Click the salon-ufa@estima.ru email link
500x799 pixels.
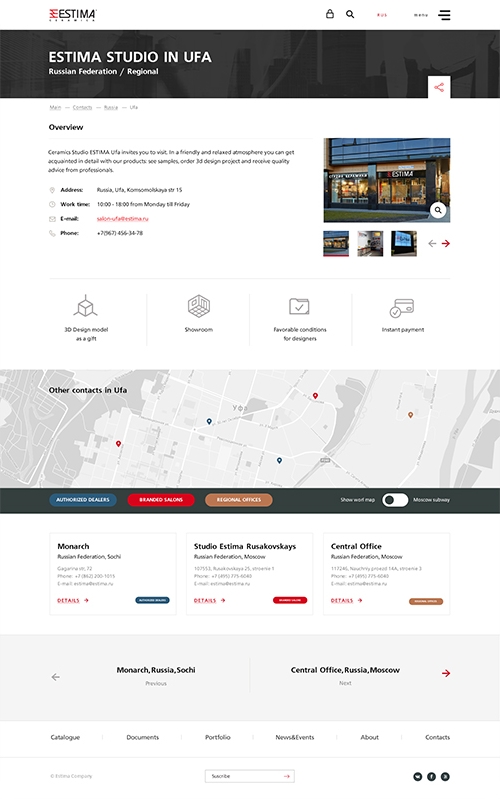coord(122,219)
